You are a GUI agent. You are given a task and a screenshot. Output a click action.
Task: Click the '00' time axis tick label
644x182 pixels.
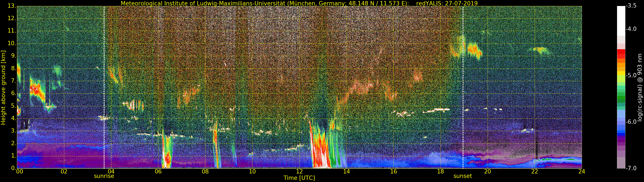(x=19, y=172)
